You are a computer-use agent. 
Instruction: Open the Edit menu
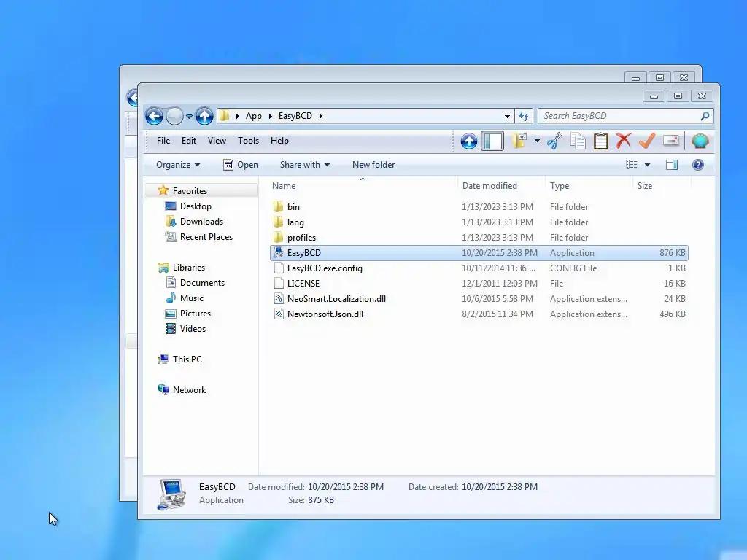click(x=189, y=141)
